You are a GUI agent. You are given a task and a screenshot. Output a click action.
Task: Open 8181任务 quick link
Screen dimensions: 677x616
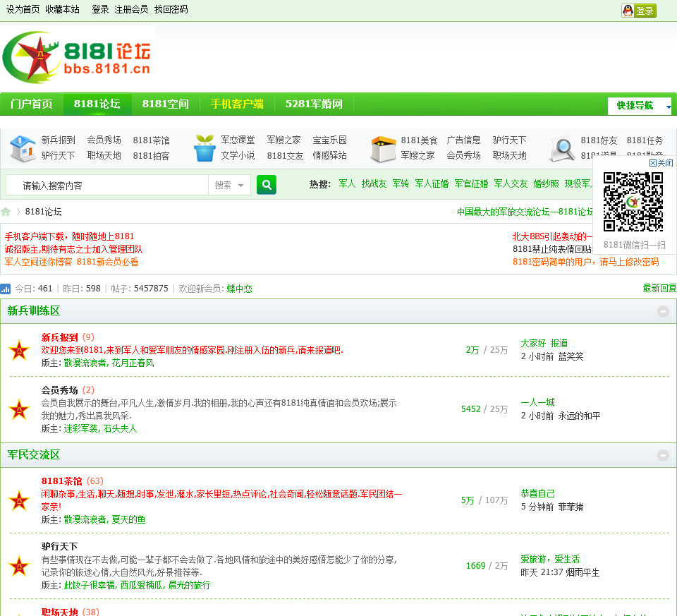(x=645, y=140)
